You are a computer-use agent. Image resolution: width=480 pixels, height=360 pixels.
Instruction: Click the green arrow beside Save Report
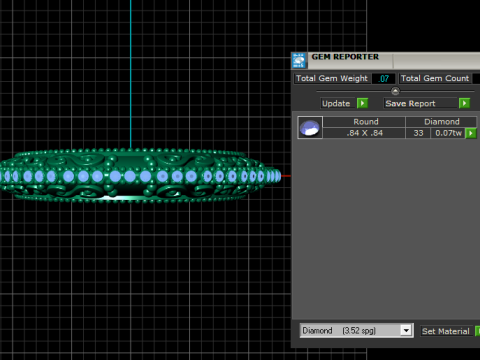coord(464,103)
